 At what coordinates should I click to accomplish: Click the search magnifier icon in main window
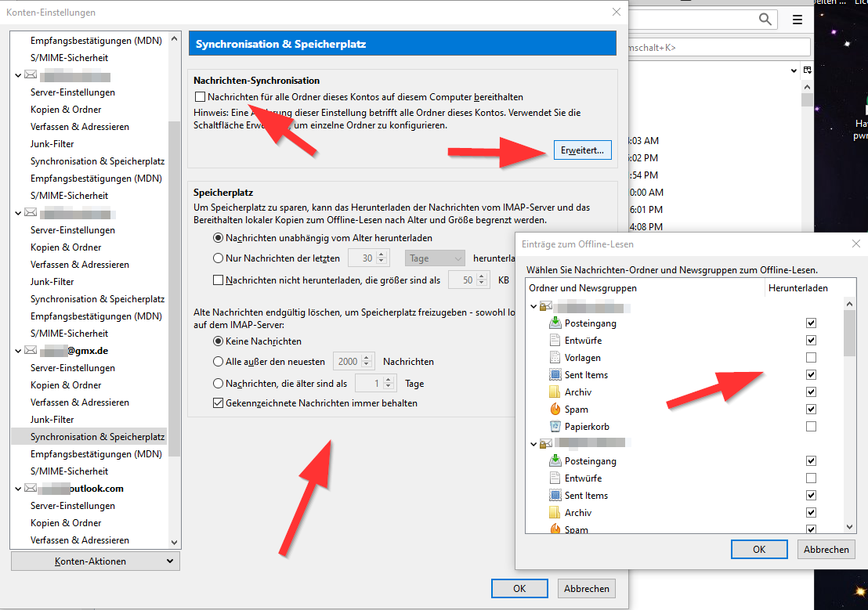coord(765,20)
